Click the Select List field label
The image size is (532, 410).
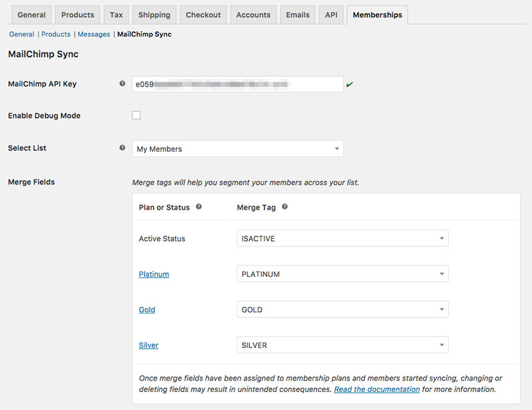tap(27, 148)
